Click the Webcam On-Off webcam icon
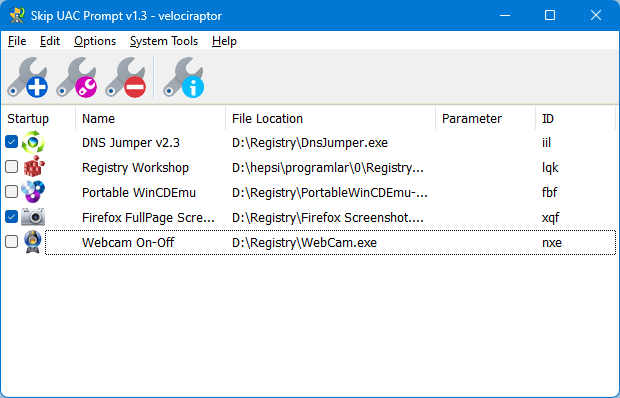 tap(33, 242)
